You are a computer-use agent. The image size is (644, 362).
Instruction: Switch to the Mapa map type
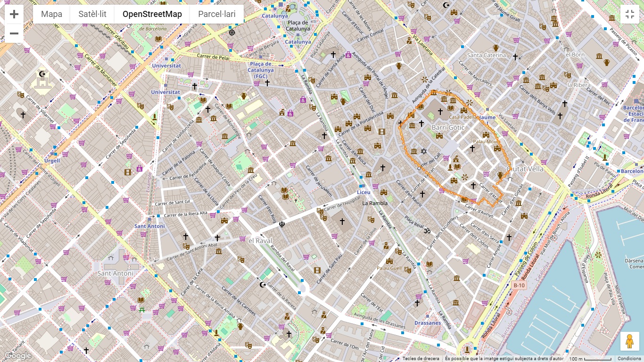[x=51, y=14]
